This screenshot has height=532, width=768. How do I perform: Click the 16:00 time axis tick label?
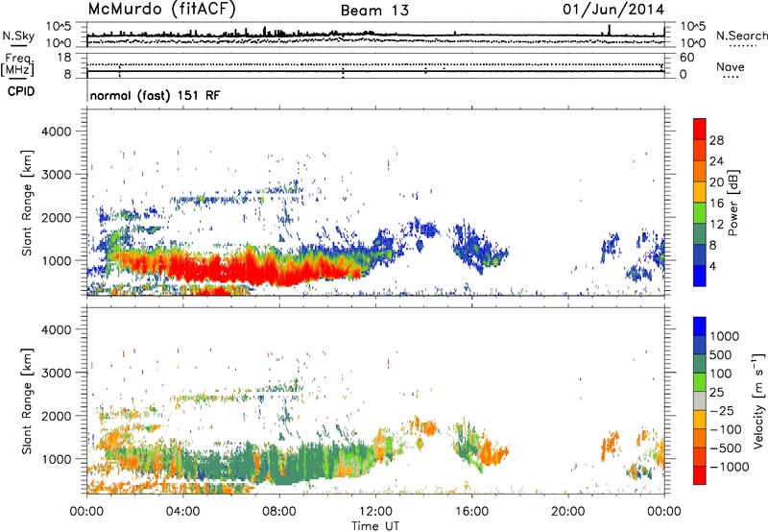pos(471,512)
